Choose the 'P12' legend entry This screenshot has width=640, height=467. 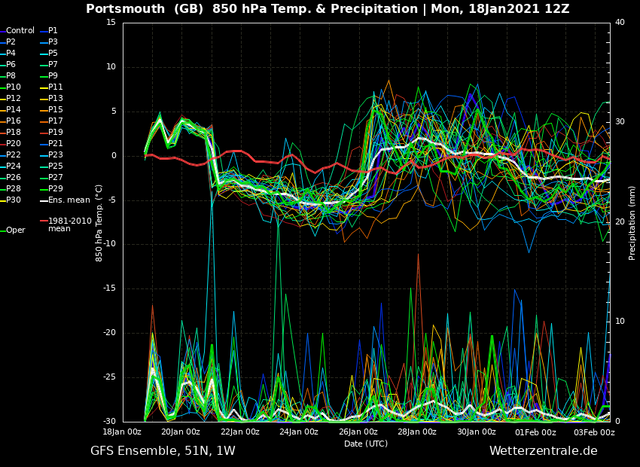tap(11, 98)
